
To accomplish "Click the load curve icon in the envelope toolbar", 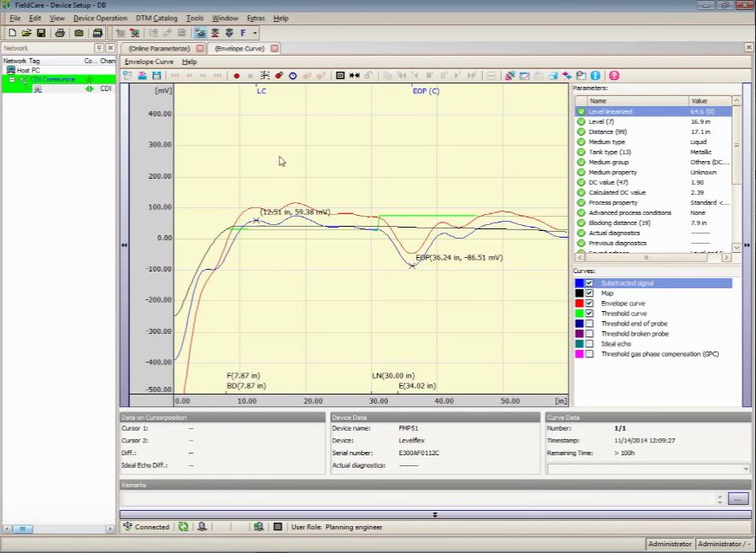I will [x=142, y=76].
